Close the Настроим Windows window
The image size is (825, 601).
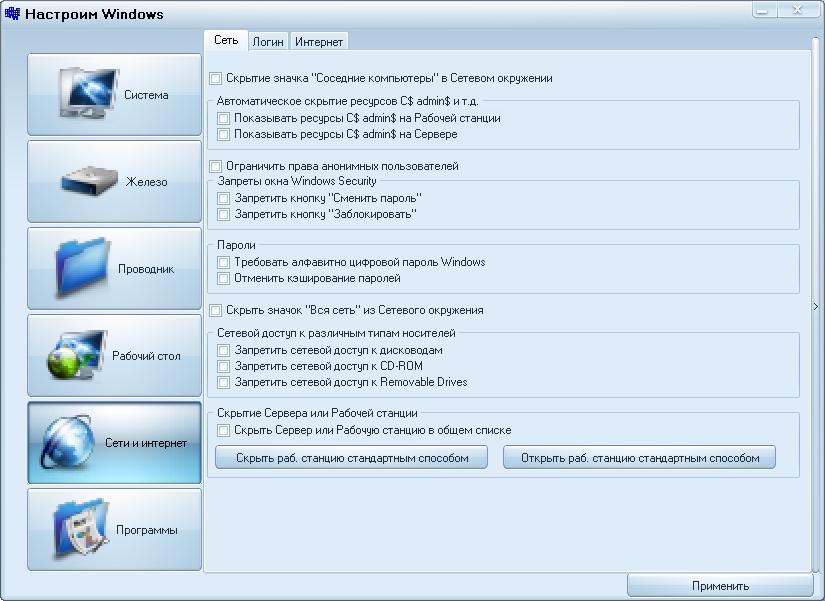(x=798, y=9)
